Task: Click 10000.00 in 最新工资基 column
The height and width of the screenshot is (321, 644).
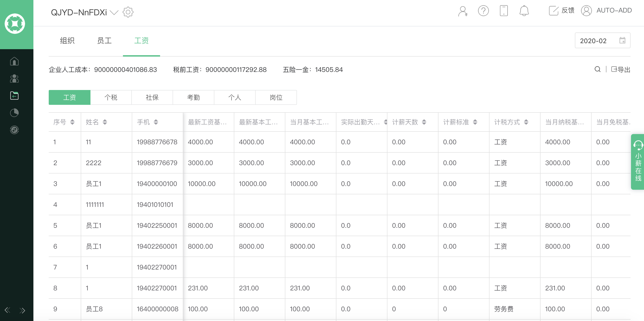Action: coord(202,184)
